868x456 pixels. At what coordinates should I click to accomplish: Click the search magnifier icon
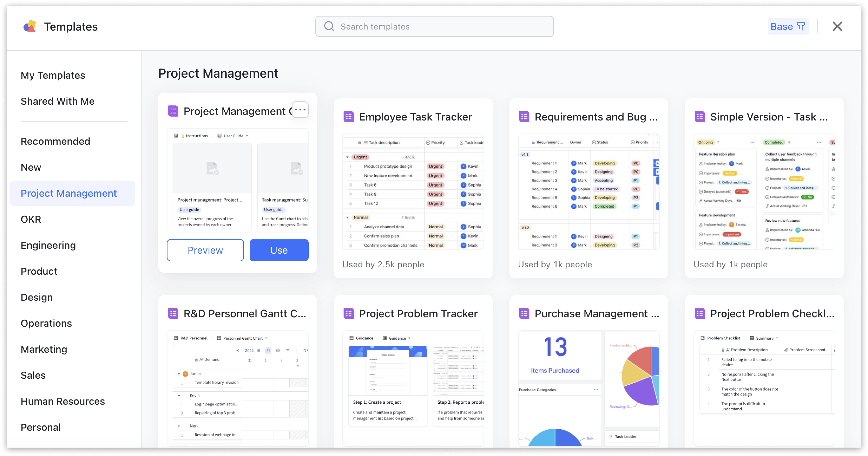tap(329, 26)
